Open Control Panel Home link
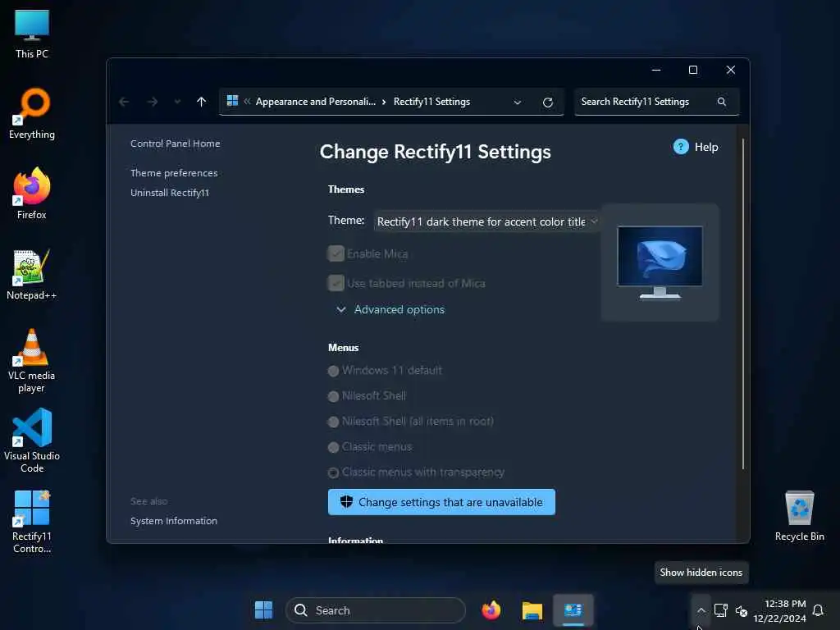The height and width of the screenshot is (630, 840). pos(176,144)
